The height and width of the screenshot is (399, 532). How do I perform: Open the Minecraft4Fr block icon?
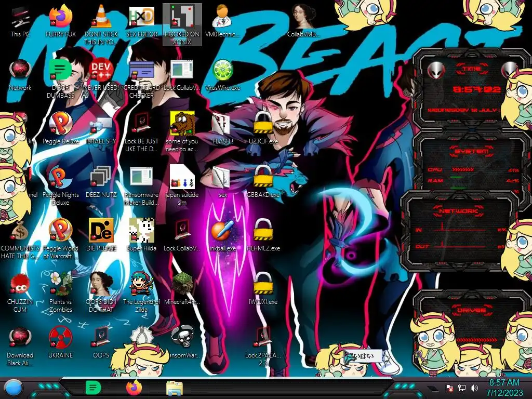[x=182, y=288]
